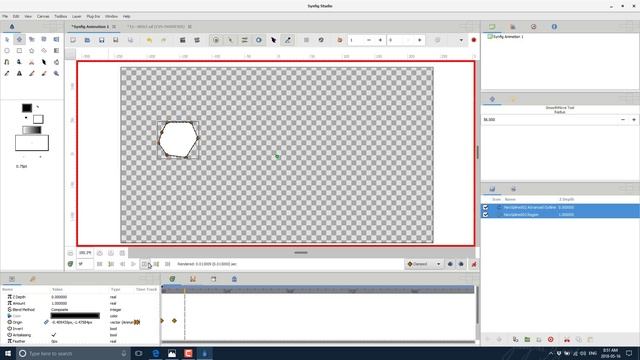Click the Open file toolbar icon
The image size is (640, 360).
click(87, 40)
